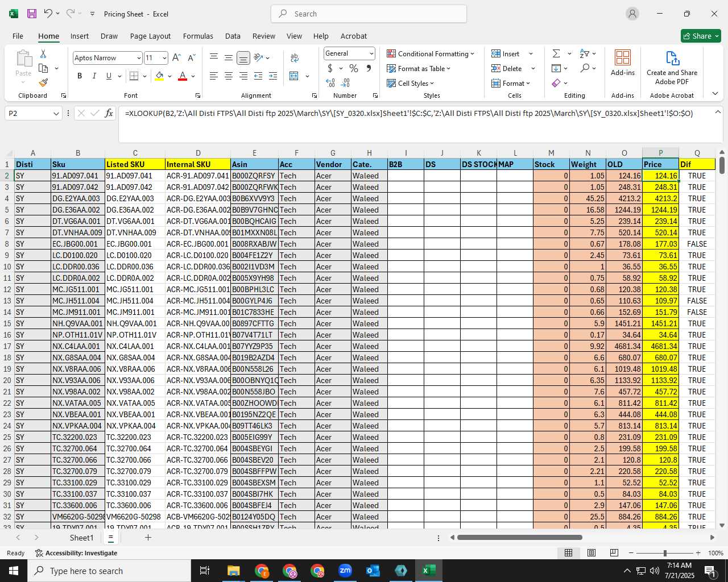728x582 pixels.
Task: Open the font size dropdown
Action: click(164, 58)
